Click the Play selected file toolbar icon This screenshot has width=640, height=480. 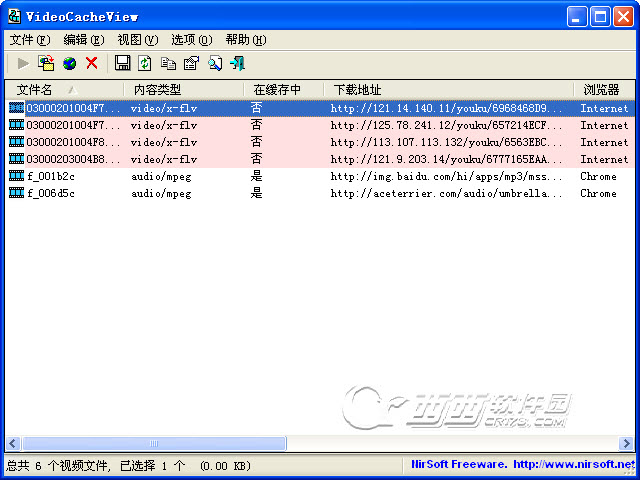click(x=23, y=63)
